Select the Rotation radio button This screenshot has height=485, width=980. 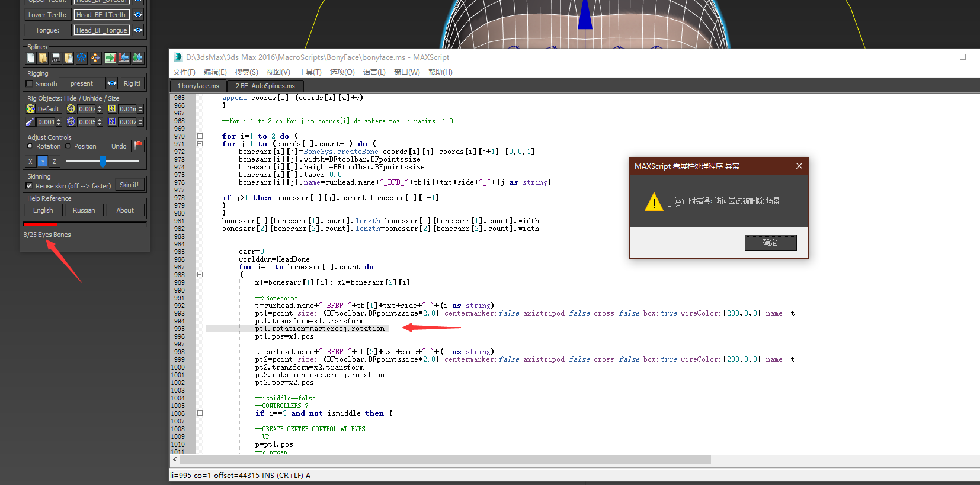click(30, 146)
